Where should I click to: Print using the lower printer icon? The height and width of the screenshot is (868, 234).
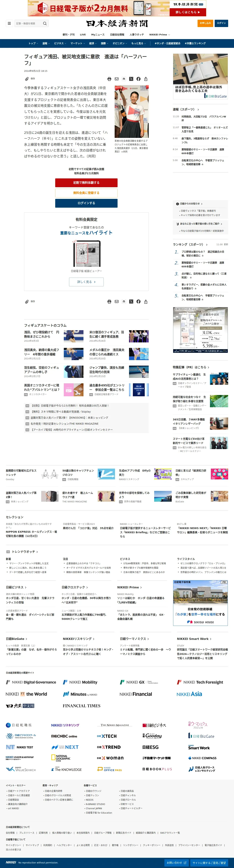tap(109, 302)
